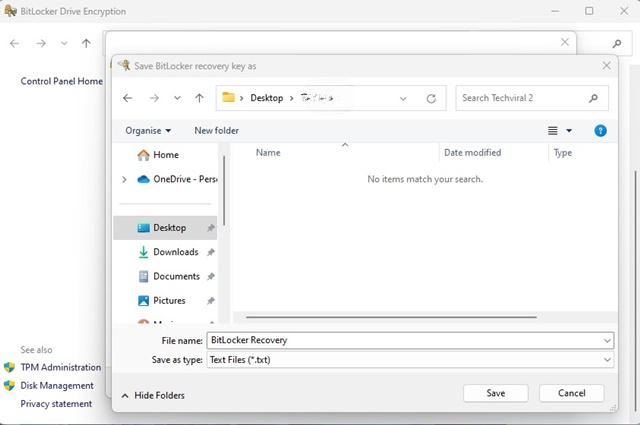Expand the address bar history dropdown
640x425 pixels.
tap(403, 98)
